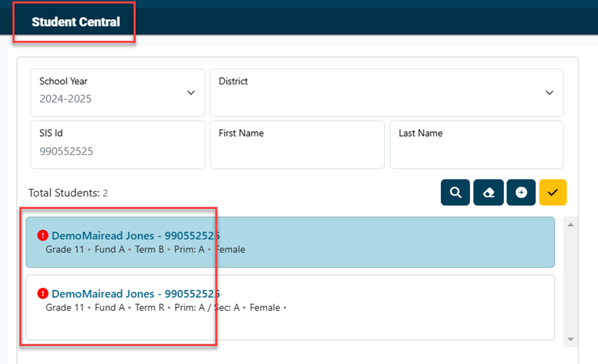The width and height of the screenshot is (598, 364).
Task: Click red alert icon on Term B student
Action: [43, 235]
